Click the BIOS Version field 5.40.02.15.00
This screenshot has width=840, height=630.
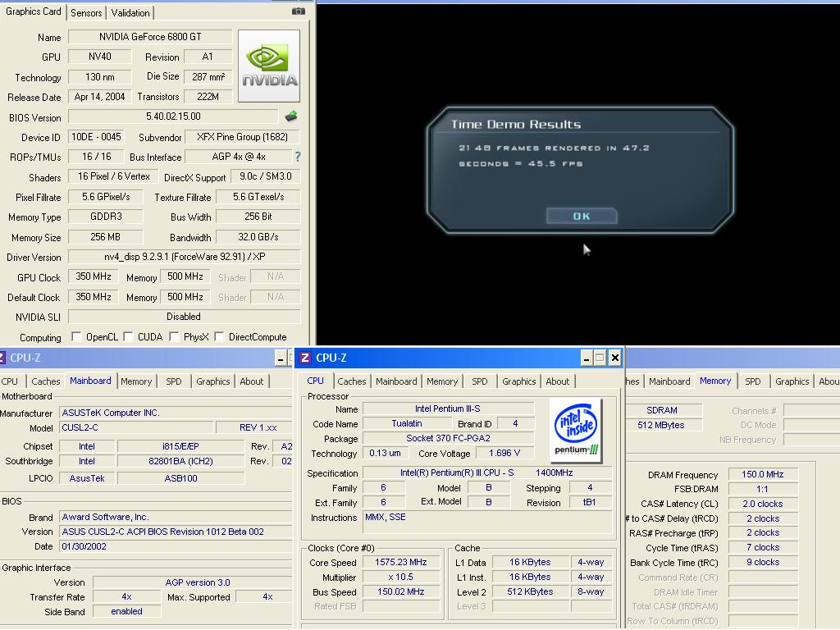tap(173, 116)
